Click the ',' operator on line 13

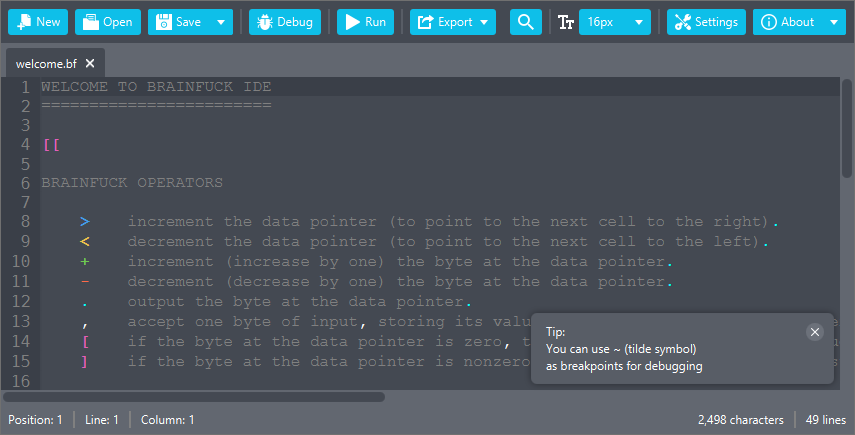pos(85,325)
